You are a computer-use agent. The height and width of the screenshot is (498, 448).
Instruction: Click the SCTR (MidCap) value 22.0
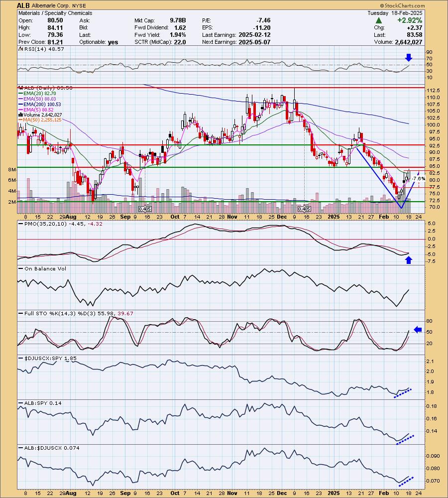180,42
